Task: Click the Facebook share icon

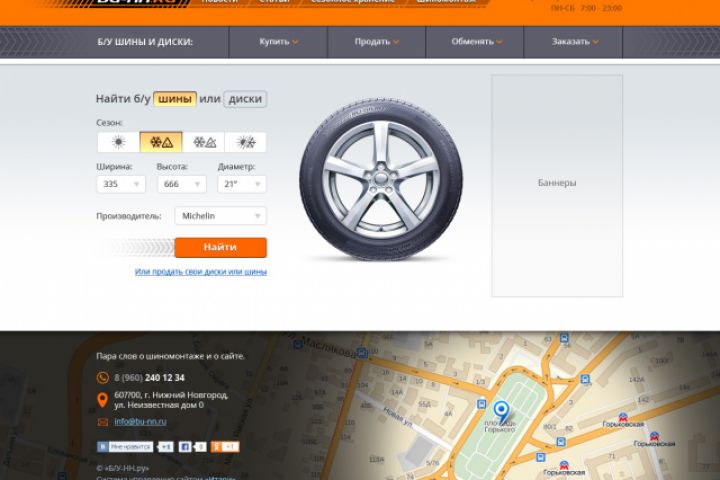Action: click(x=185, y=446)
